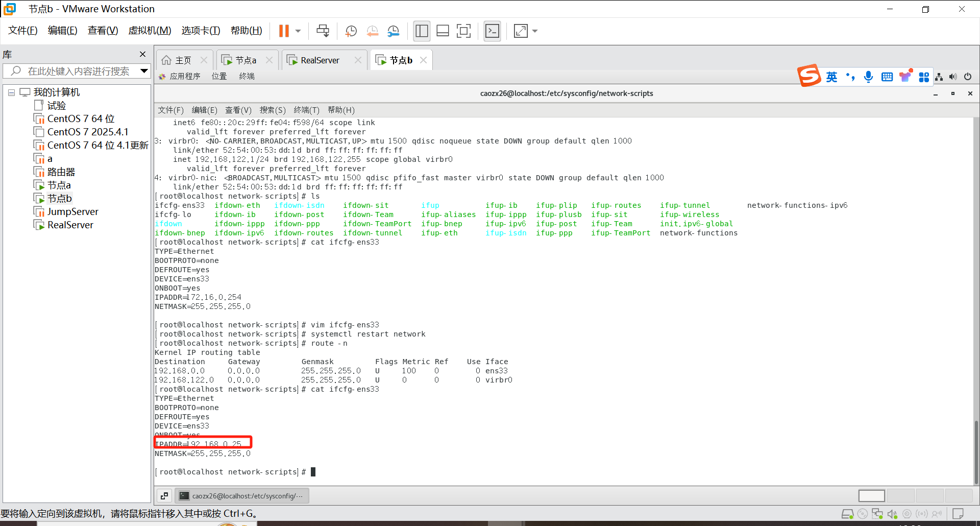Click the stretch guest display icon
The width and height of the screenshot is (980, 526).
click(x=521, y=31)
